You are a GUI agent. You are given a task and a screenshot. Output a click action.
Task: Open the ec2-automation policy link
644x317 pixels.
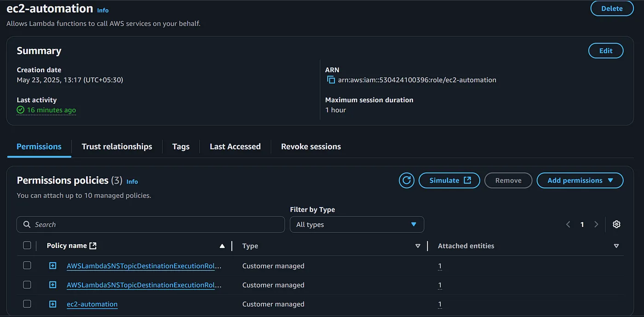(x=92, y=304)
